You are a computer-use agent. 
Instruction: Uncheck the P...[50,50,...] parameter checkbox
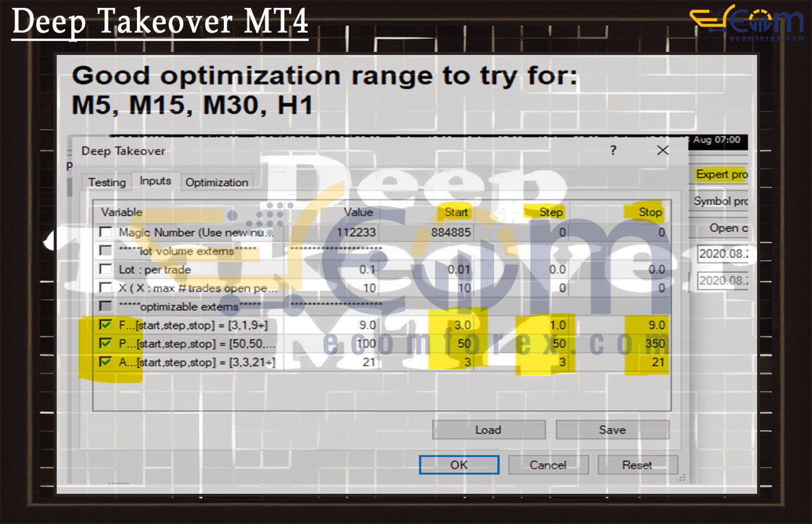click(106, 343)
